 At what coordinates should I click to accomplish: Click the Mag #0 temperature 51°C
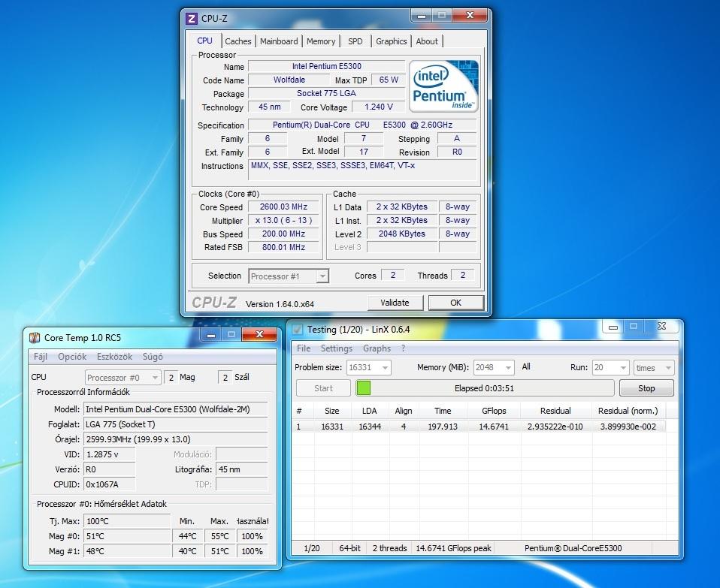coord(127,536)
